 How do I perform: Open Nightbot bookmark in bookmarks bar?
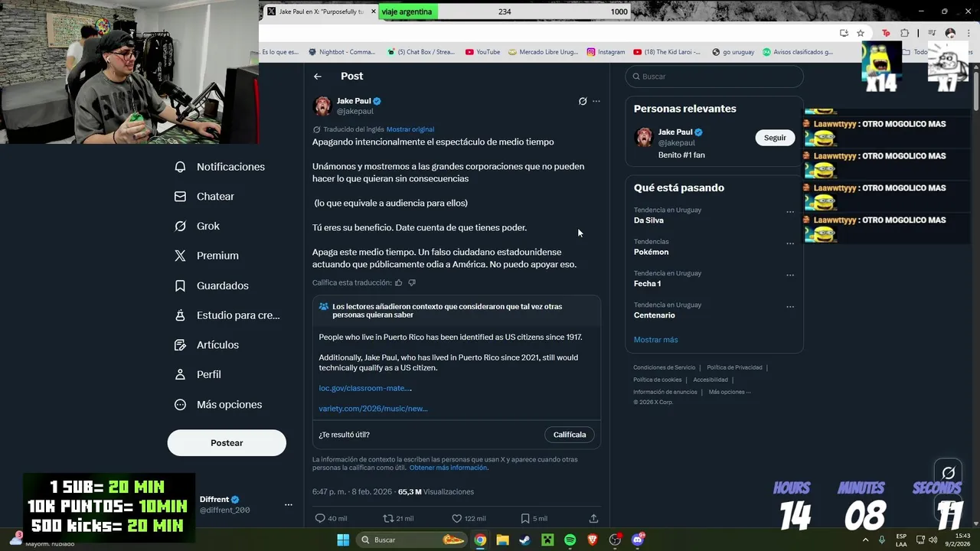tap(341, 52)
